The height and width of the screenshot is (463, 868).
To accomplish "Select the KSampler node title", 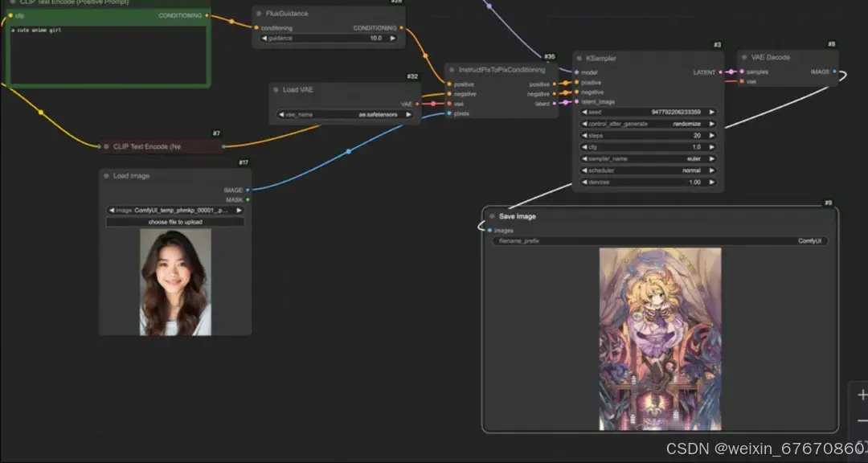I will tap(601, 58).
